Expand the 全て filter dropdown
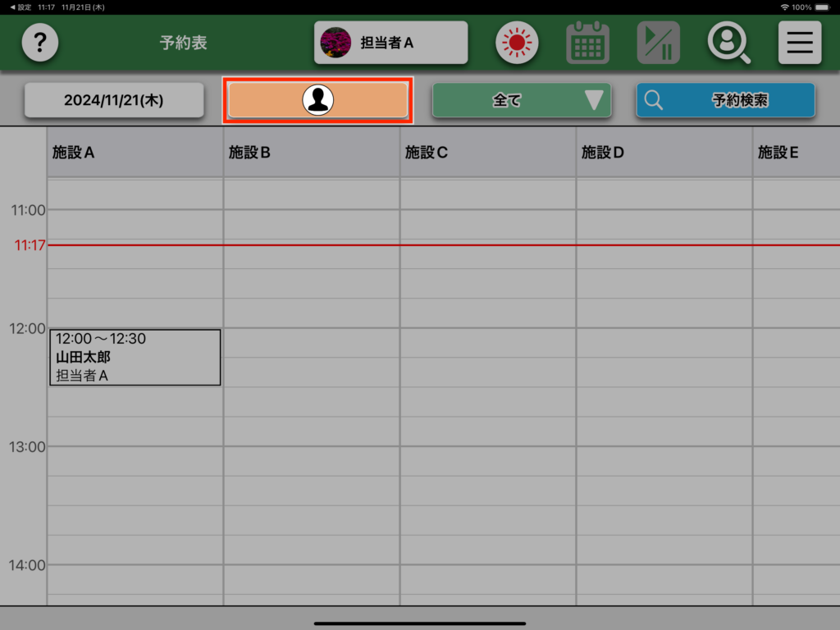 521,100
